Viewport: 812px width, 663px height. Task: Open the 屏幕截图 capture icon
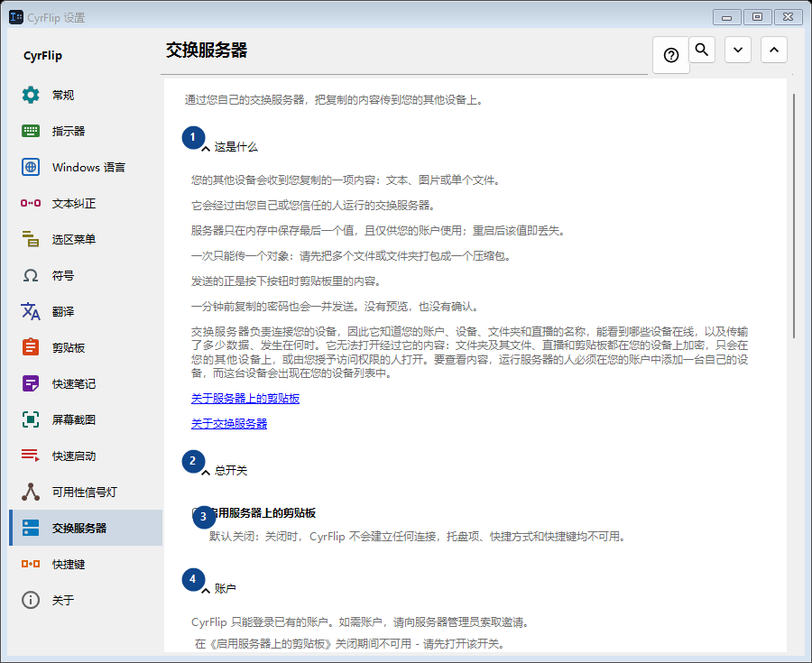tap(31, 419)
